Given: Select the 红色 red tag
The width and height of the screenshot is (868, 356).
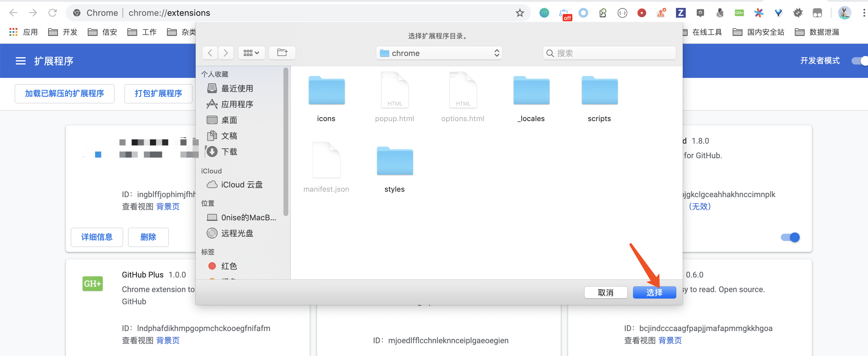Looking at the screenshot, I should pyautogui.click(x=229, y=266).
